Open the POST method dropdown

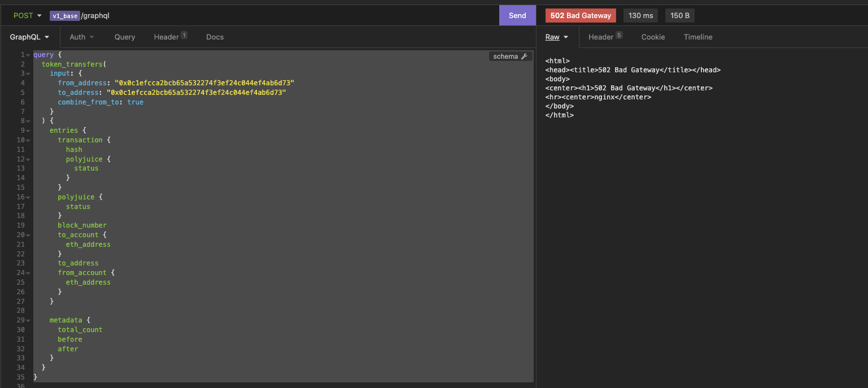[28, 16]
